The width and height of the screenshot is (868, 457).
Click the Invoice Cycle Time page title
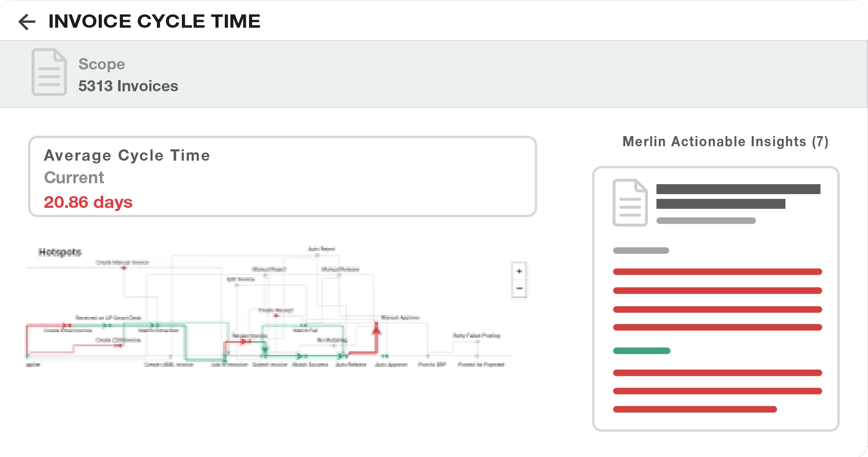154,21
